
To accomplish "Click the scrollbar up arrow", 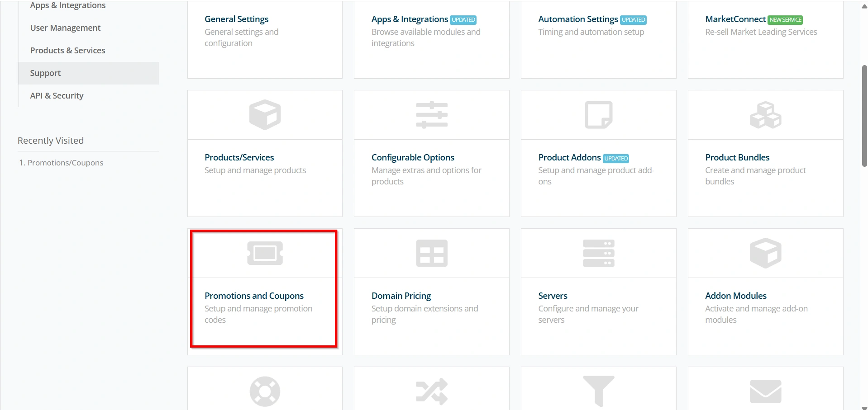I will click(x=864, y=6).
